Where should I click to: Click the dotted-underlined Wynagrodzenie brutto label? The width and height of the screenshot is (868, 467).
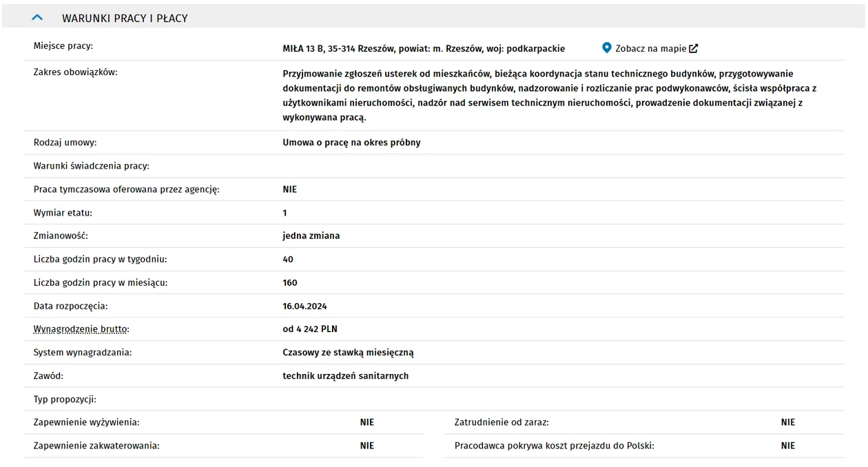(81, 329)
